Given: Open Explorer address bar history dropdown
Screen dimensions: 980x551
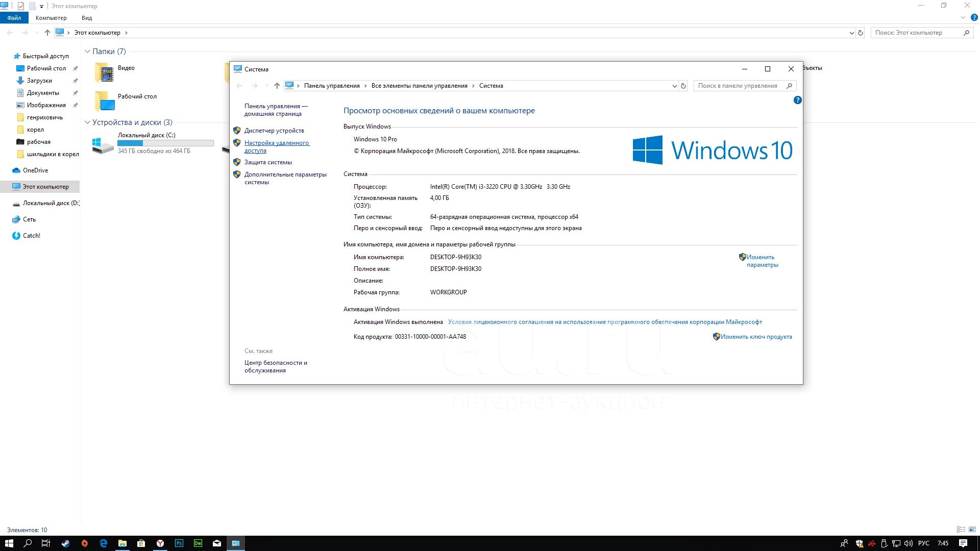Looking at the screenshot, I should pos(851,33).
